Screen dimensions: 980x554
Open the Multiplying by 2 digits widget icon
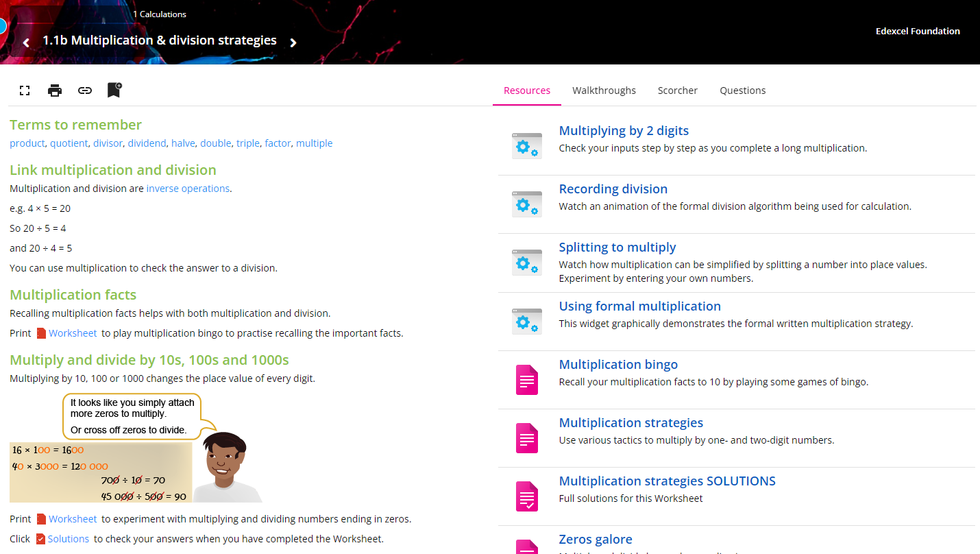pyautogui.click(x=526, y=146)
